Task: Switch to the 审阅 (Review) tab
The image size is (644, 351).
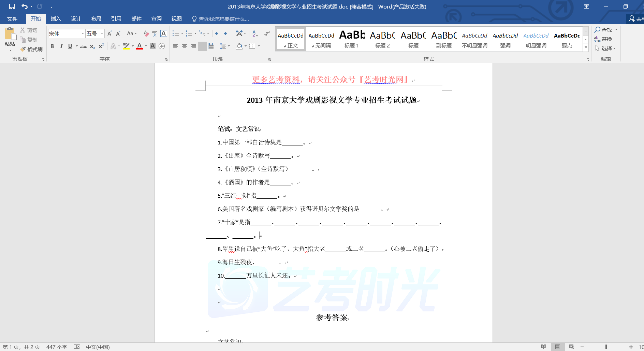Action: coord(157,19)
